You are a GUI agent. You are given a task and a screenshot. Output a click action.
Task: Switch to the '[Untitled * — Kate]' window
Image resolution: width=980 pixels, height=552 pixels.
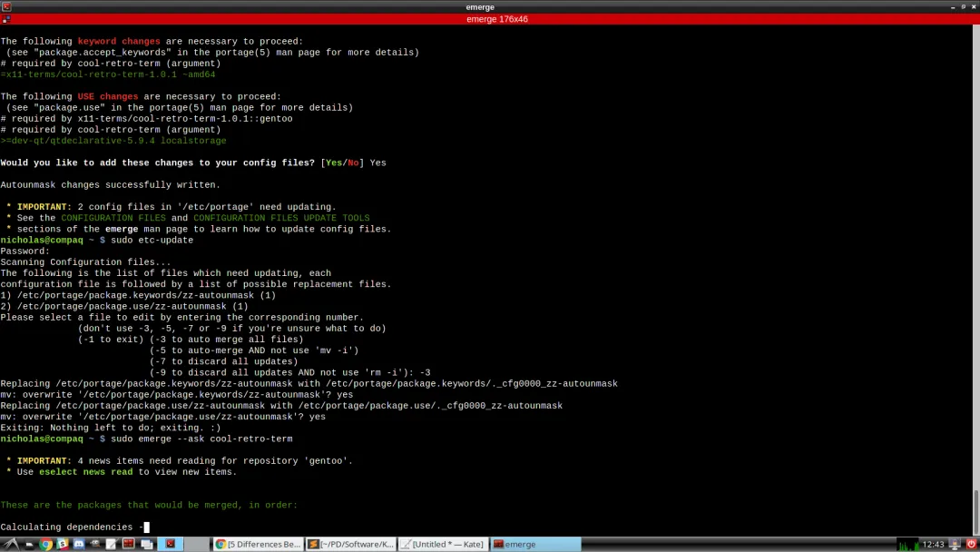(444, 545)
